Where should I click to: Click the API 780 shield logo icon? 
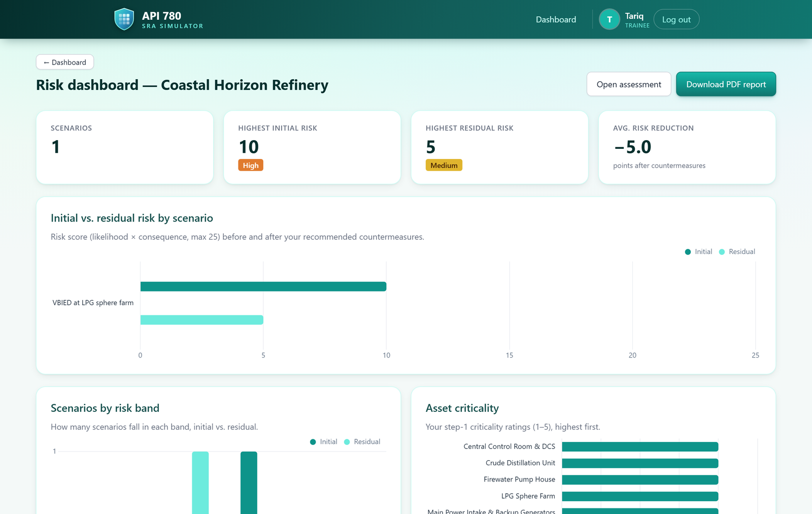point(124,19)
